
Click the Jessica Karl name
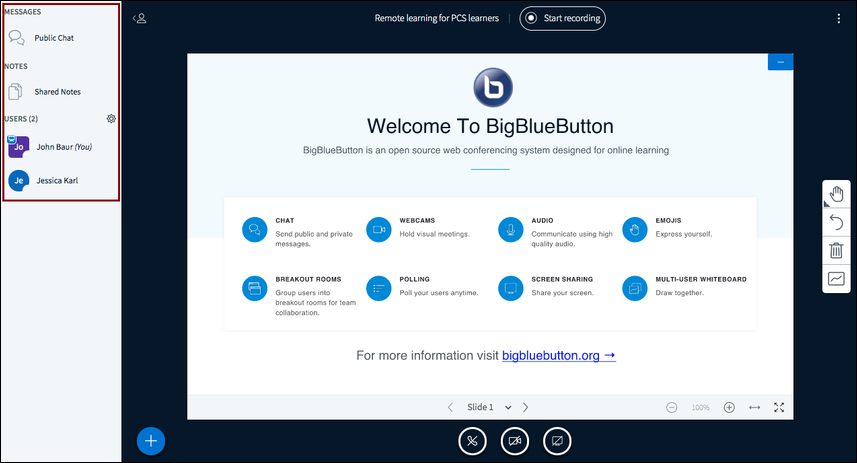(57, 180)
